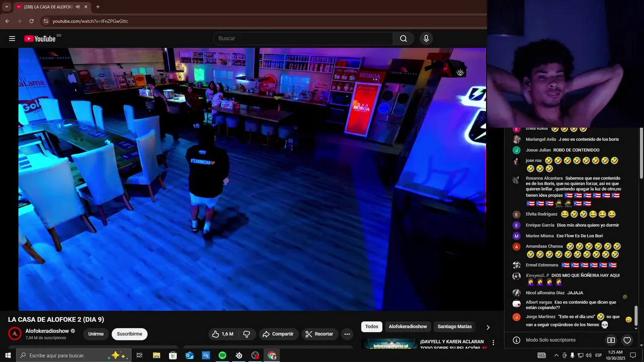Subscribe using the Suscribirme button

(129, 334)
